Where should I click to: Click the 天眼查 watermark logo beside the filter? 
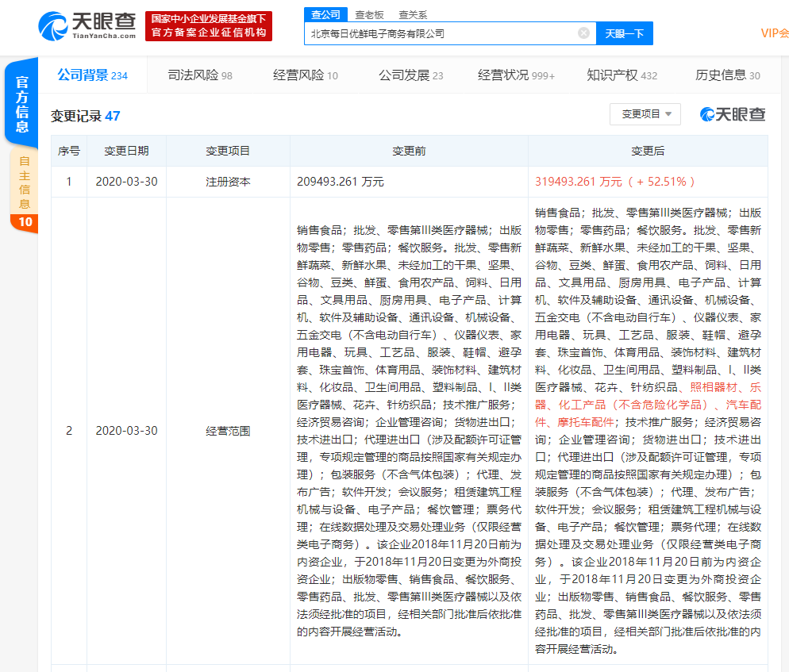[733, 114]
